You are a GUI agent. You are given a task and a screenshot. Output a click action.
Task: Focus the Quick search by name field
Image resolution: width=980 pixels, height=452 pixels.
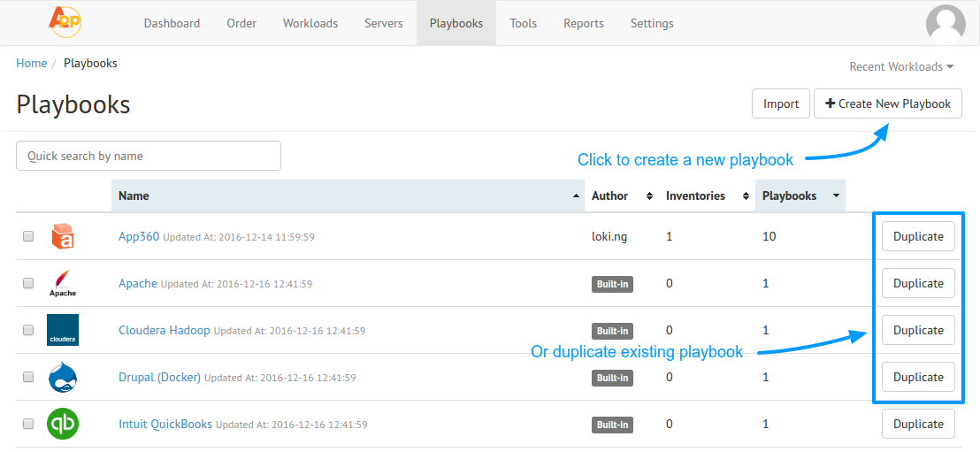[x=148, y=156]
